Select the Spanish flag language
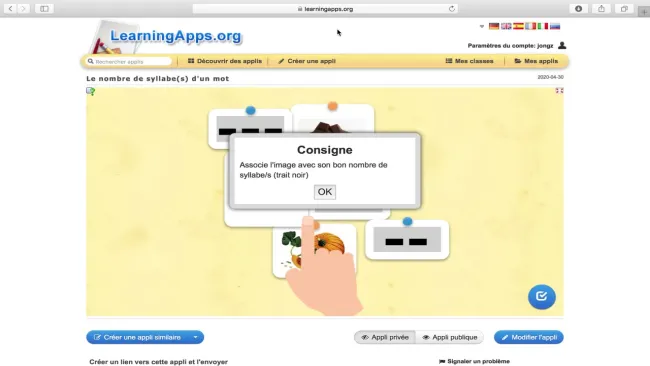The image size is (650, 366). (518, 26)
